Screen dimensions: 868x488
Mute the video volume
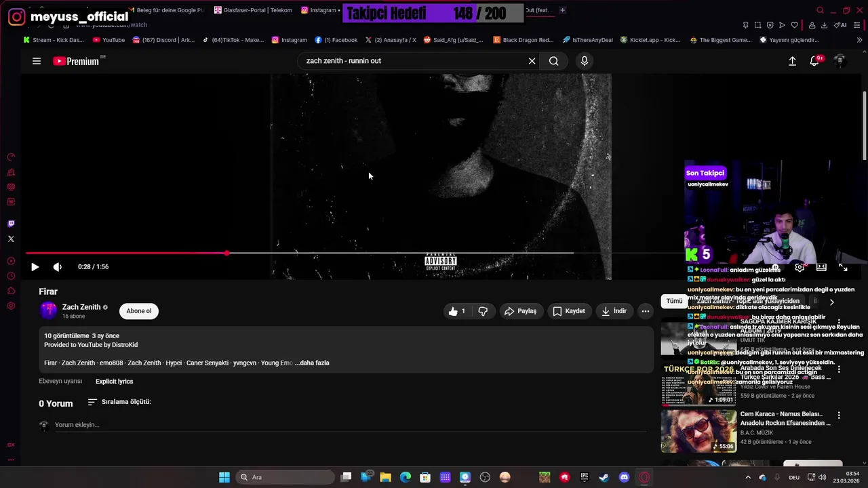pyautogui.click(x=58, y=267)
